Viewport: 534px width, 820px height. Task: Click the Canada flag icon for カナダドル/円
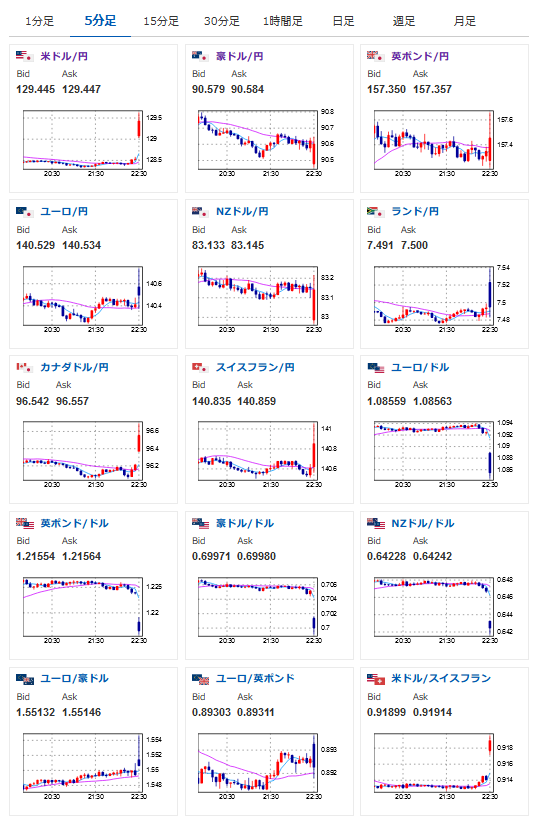coord(25,367)
